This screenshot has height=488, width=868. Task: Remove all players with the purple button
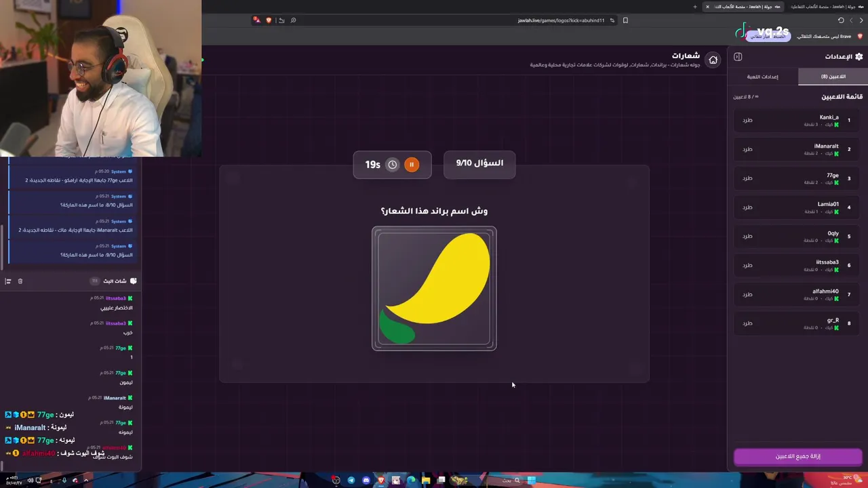(x=797, y=456)
